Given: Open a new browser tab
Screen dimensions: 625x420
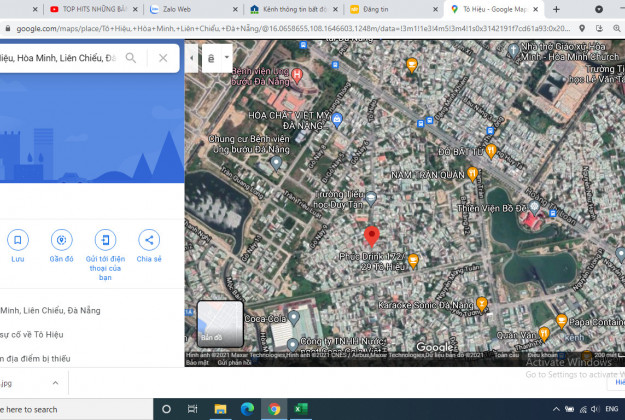Looking at the screenshot, I should (x=556, y=9).
